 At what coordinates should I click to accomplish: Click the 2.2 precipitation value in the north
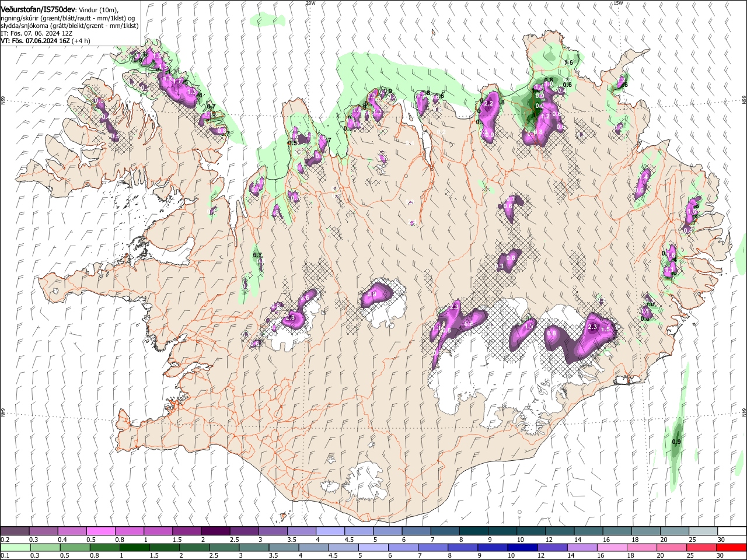coord(490,103)
